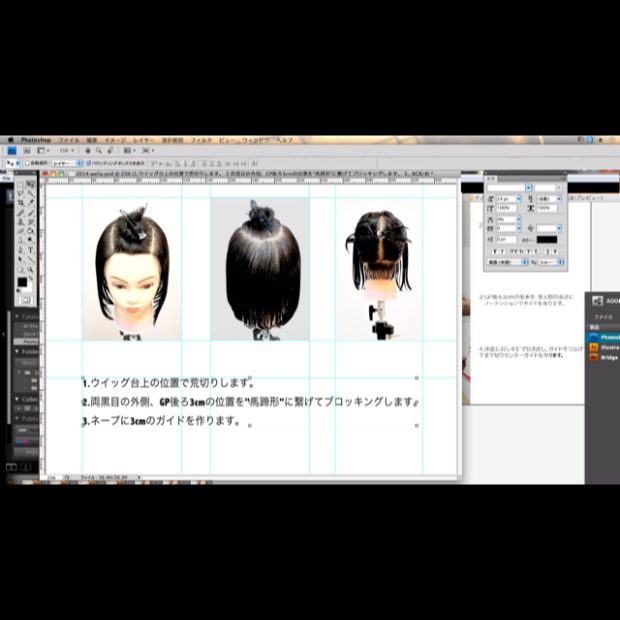The image size is (620, 620).
Task: Select the Lasso tool
Action: point(20,193)
